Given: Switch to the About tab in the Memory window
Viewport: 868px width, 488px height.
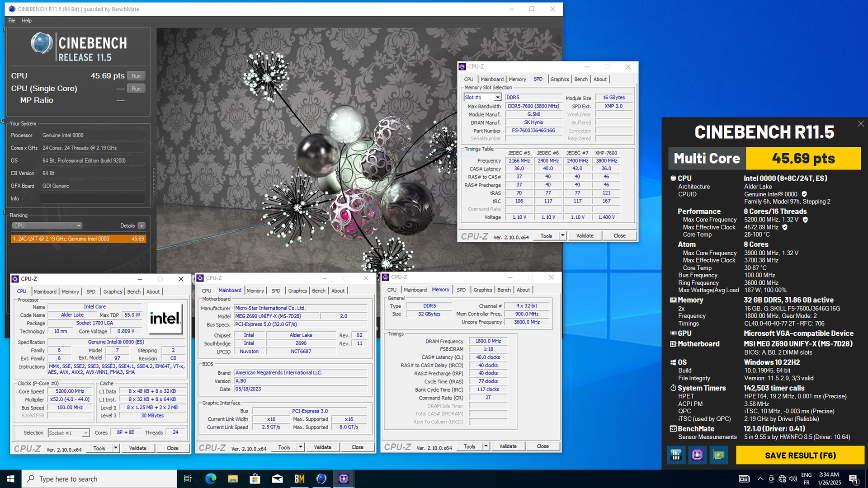Looking at the screenshot, I should 523,290.
